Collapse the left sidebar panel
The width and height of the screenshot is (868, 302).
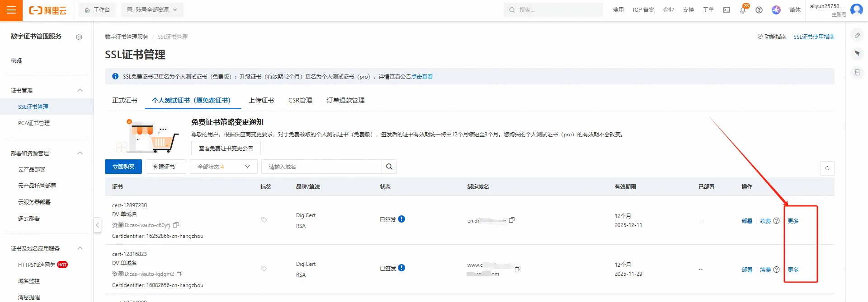pos(97,225)
